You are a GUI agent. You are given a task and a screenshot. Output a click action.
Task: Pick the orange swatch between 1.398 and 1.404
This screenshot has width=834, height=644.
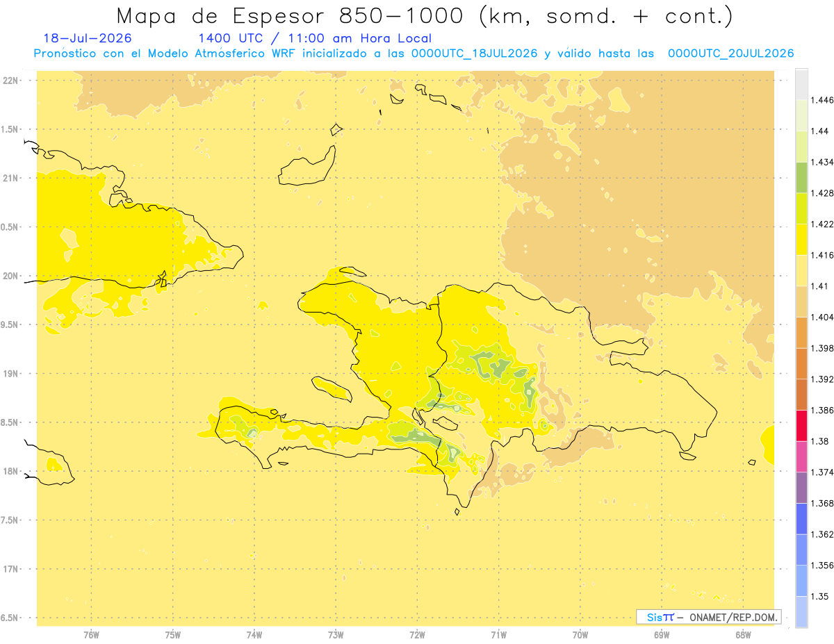tap(801, 332)
